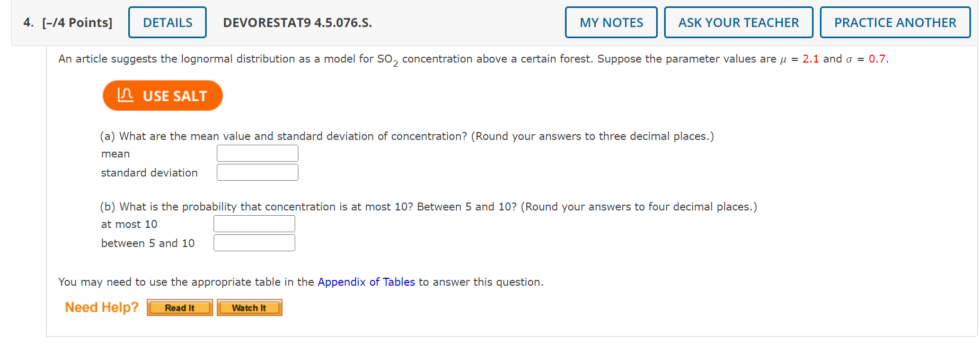Select PRACTICE ANOTHER
The width and height of the screenshot is (980, 352).
coord(895,22)
